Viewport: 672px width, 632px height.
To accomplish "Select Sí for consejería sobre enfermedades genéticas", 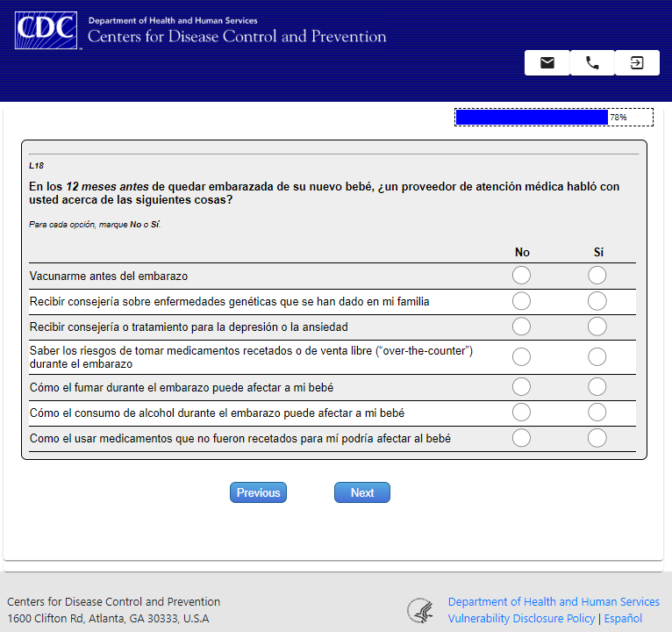I will (597, 301).
